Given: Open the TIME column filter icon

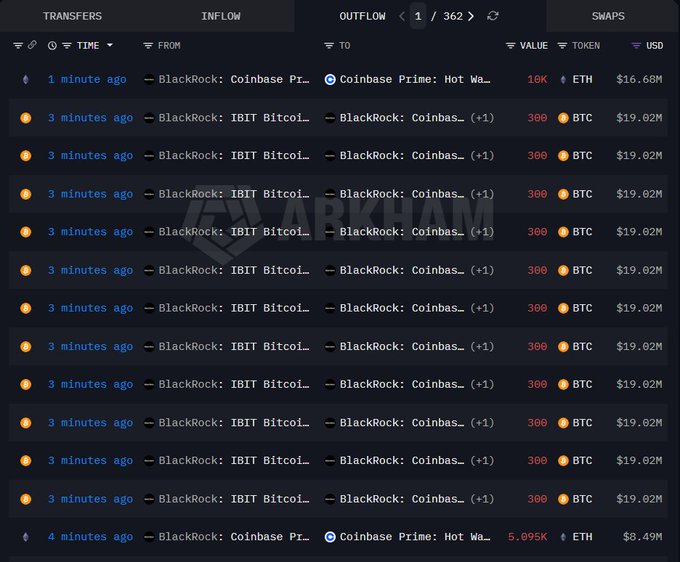Looking at the screenshot, I should [66, 46].
